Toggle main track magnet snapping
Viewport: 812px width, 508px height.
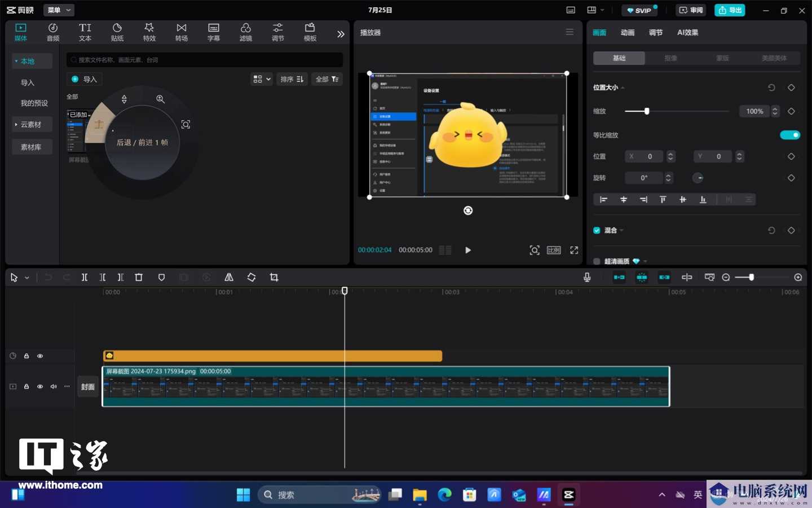(x=619, y=277)
